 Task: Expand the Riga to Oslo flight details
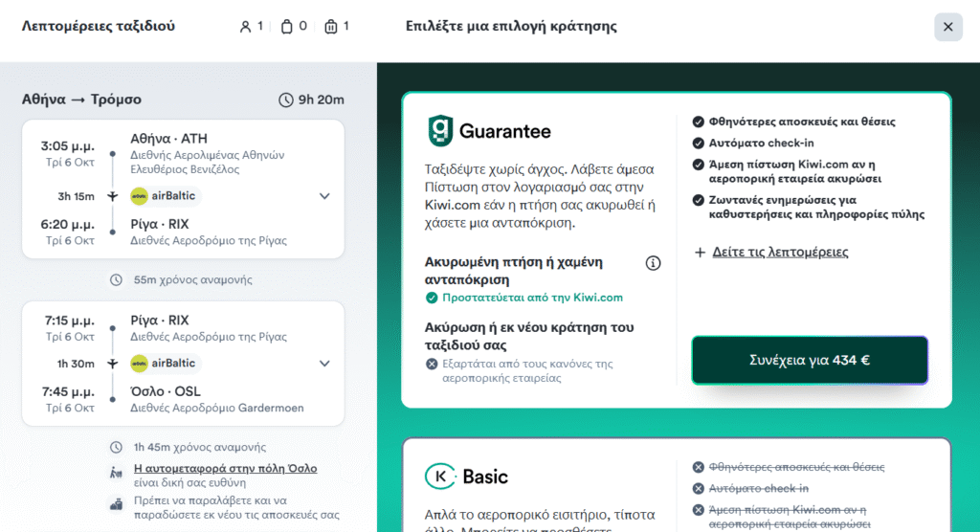[324, 364]
